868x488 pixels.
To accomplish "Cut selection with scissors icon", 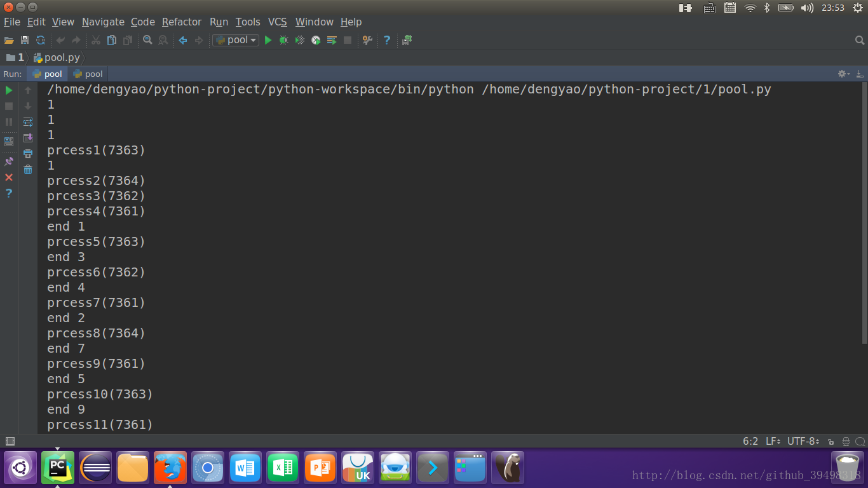I will (x=96, y=40).
